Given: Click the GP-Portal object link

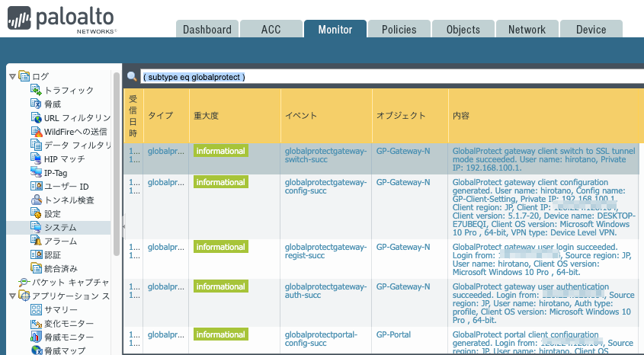Looking at the screenshot, I should 393,334.
